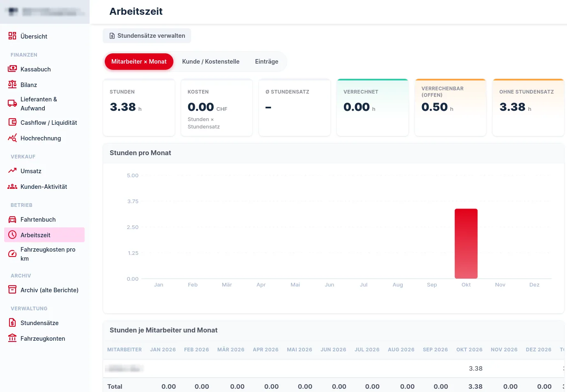
Task: Click the Verrechnet summary card
Action: 373,107
